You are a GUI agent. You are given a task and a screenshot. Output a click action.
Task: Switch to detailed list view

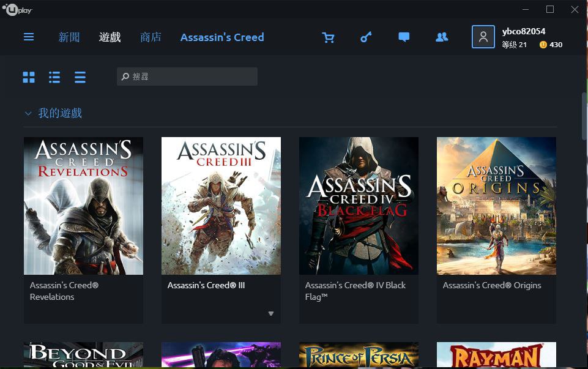click(x=54, y=77)
